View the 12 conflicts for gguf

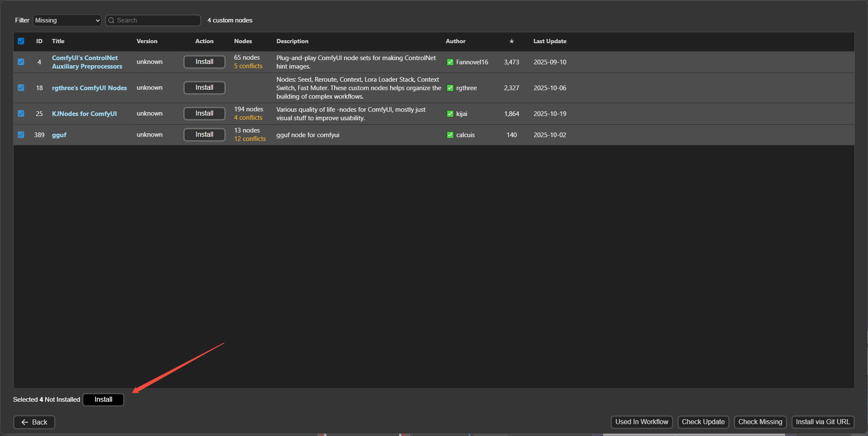[x=250, y=139]
